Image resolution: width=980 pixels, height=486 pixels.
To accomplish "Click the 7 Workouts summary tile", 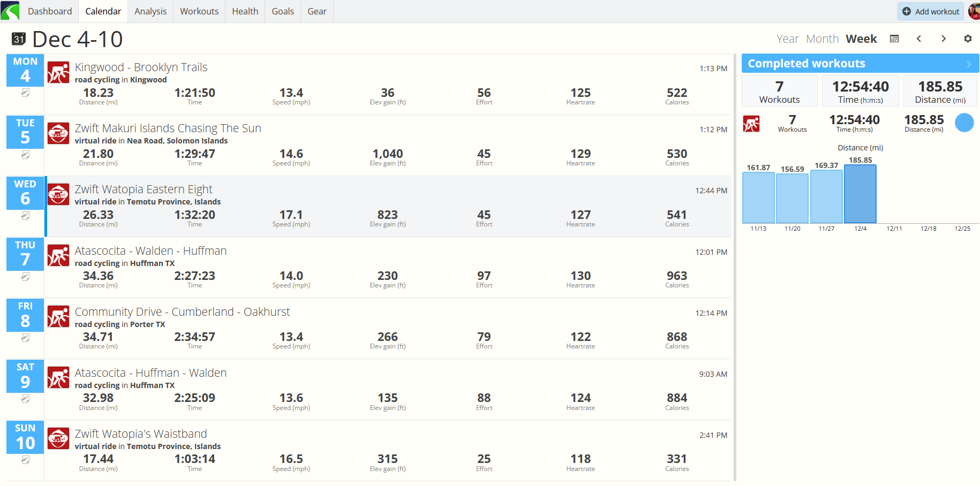I will click(780, 91).
